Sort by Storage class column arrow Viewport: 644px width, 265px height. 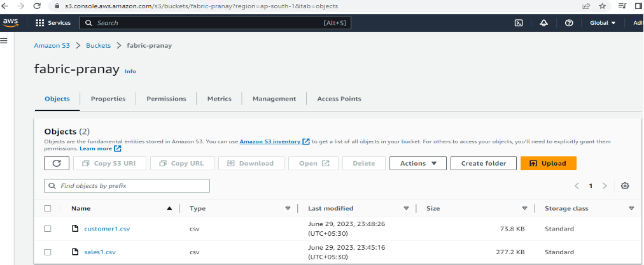631,208
